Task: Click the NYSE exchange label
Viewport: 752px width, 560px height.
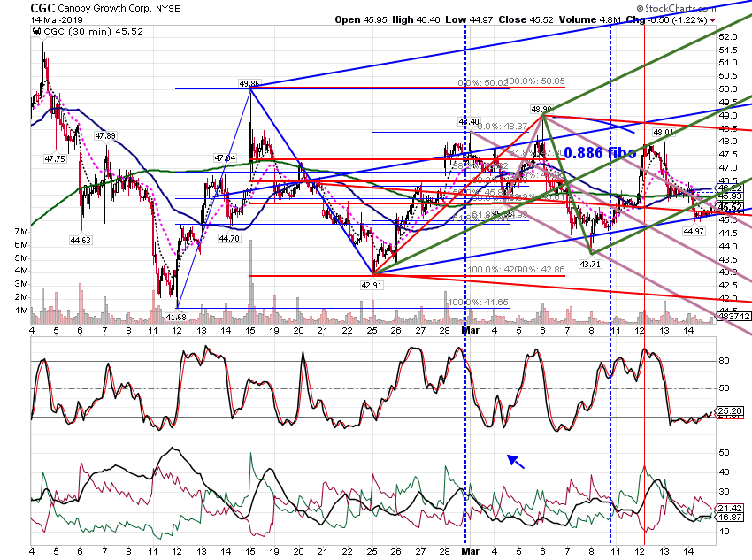Action: [168, 9]
